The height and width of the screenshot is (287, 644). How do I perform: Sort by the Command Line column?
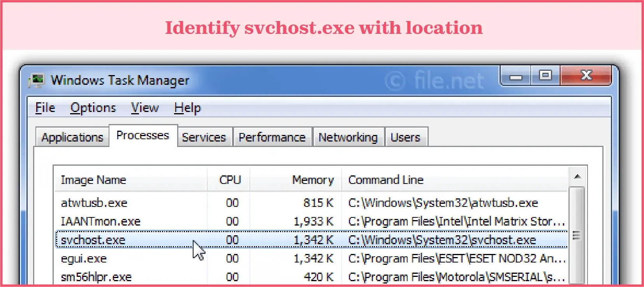click(x=385, y=180)
